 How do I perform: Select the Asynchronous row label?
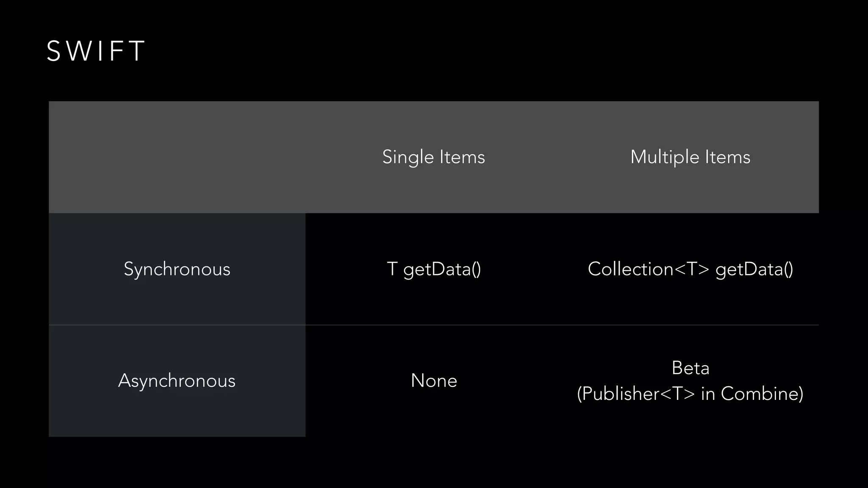pyautogui.click(x=177, y=380)
